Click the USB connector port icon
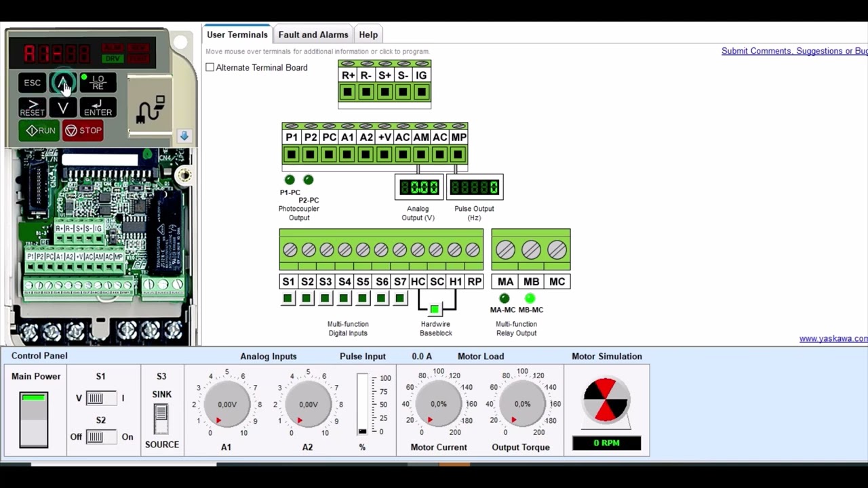 coord(151,108)
